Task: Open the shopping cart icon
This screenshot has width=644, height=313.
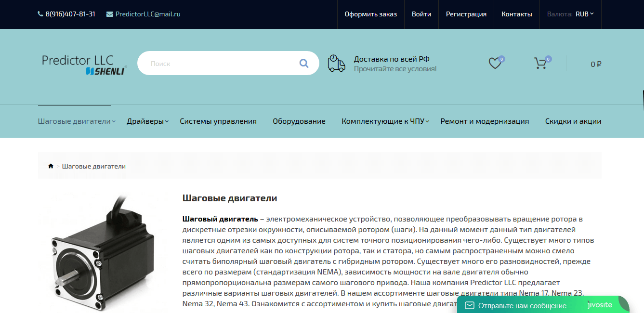Action: pos(540,63)
